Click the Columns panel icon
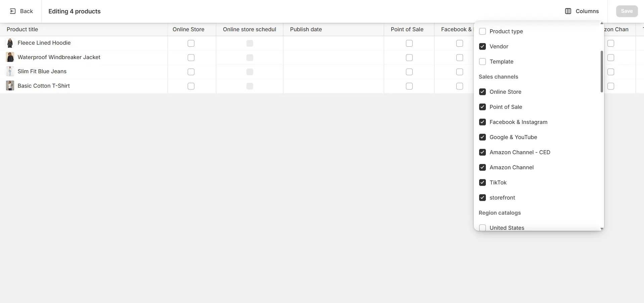This screenshot has width=644, height=303. tap(567, 11)
